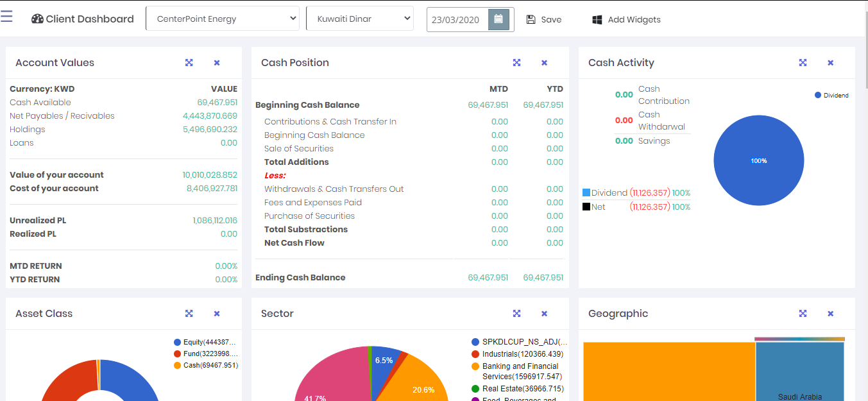This screenshot has height=401, width=868.
Task: Click the MTD column header in Cash Position
Action: (498, 89)
